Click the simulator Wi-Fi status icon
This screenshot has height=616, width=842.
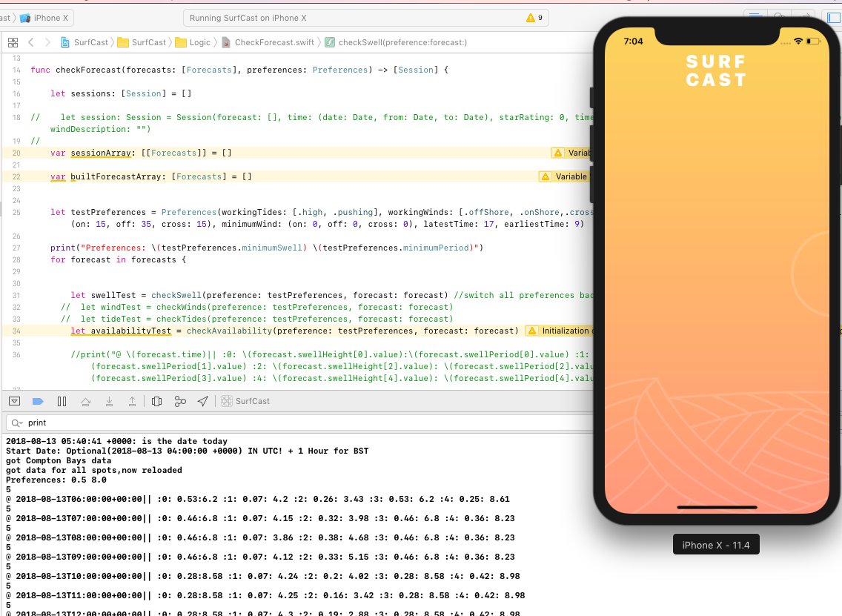(798, 42)
